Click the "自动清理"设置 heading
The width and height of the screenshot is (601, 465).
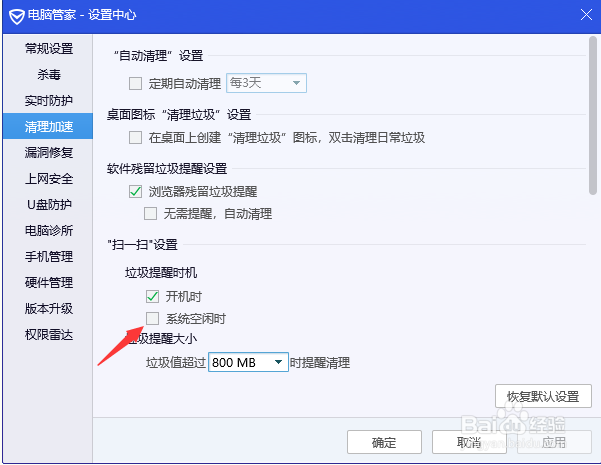click(159, 56)
